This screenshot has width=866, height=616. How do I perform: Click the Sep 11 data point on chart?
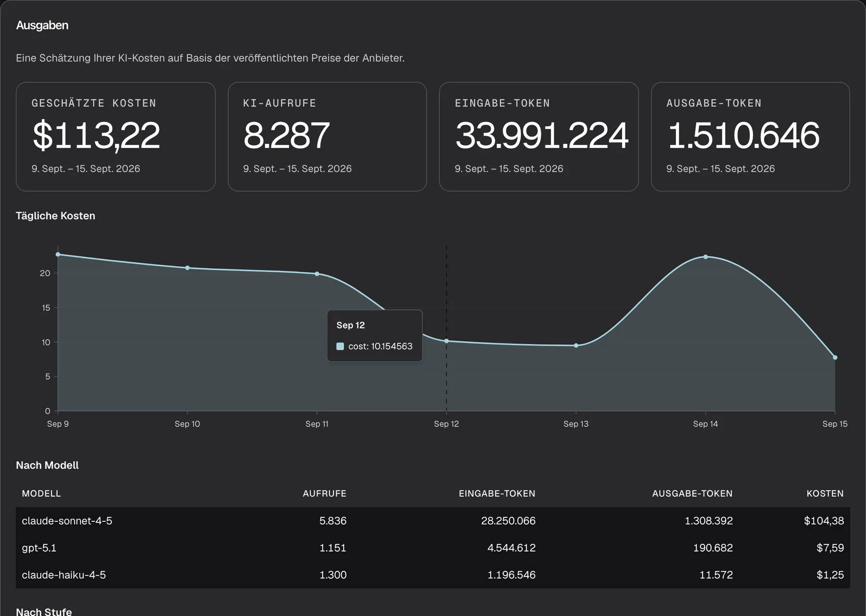pos(317,274)
